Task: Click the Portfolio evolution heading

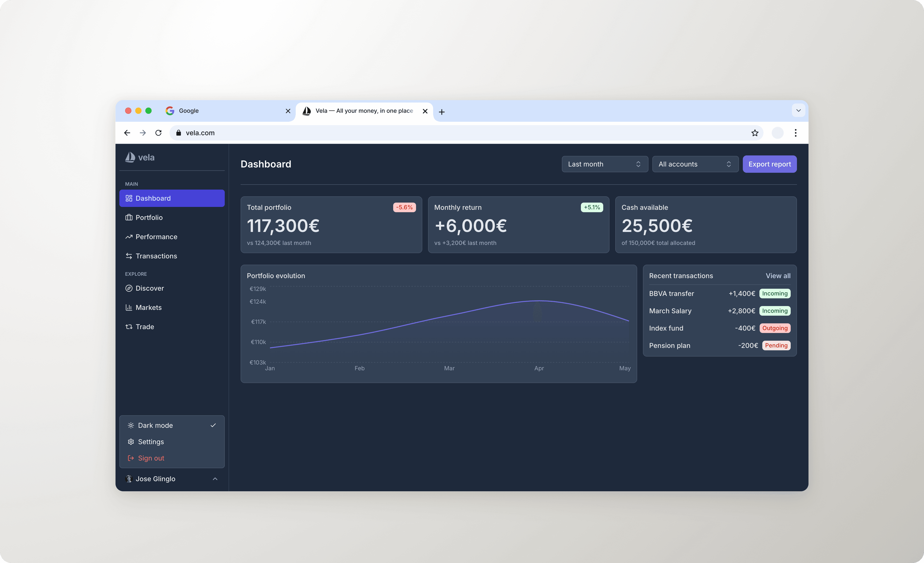Action: point(276,276)
